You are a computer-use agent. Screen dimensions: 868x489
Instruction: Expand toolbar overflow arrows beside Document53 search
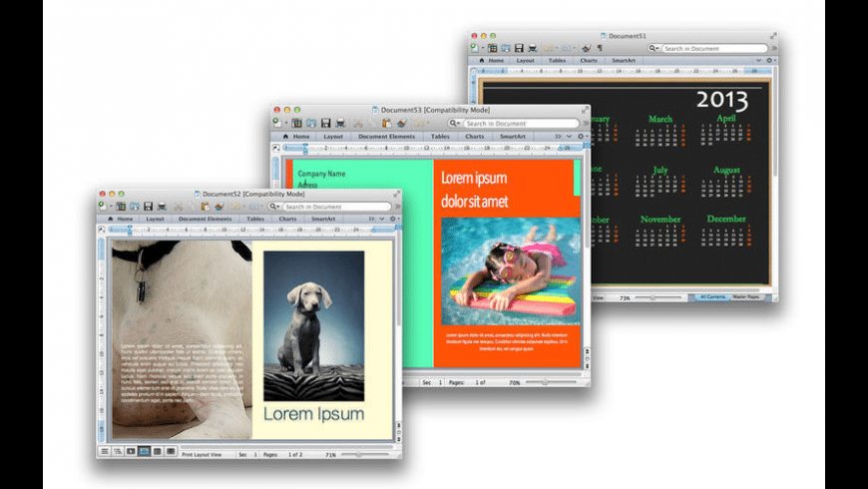coord(585,123)
